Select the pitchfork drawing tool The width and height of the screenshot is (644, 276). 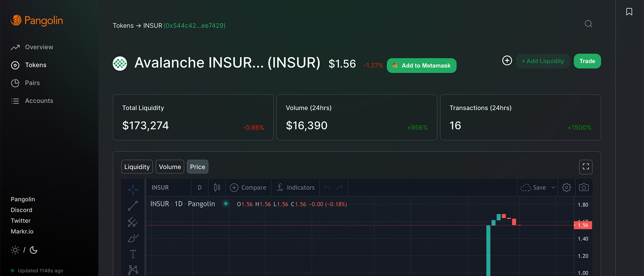tap(133, 222)
